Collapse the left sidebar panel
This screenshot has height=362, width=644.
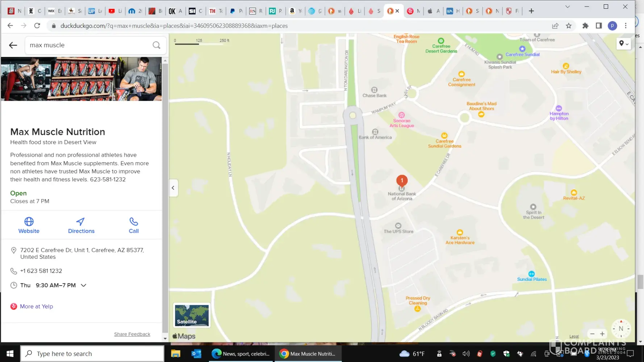[173, 188]
